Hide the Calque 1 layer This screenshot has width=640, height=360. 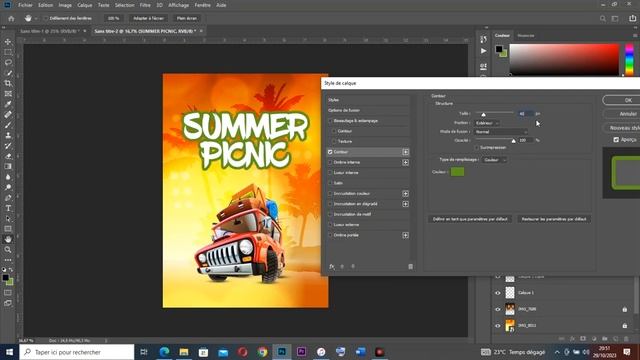(x=498, y=293)
